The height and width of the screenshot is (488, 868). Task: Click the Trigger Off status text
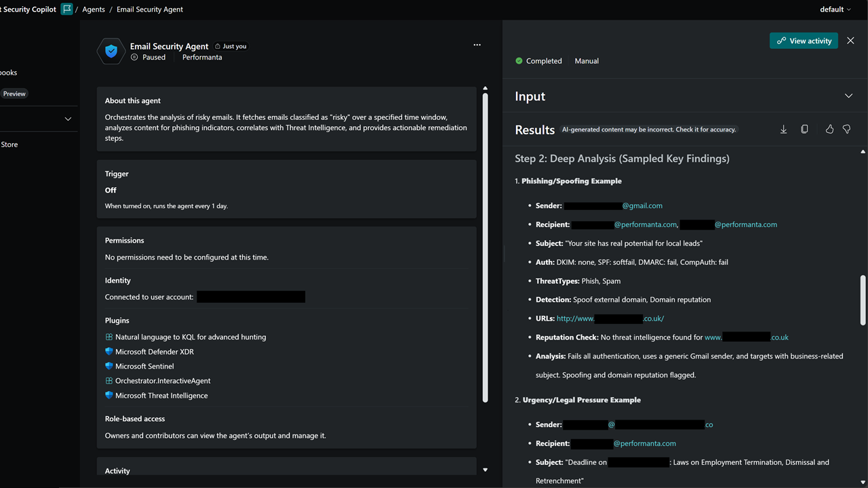click(x=111, y=190)
